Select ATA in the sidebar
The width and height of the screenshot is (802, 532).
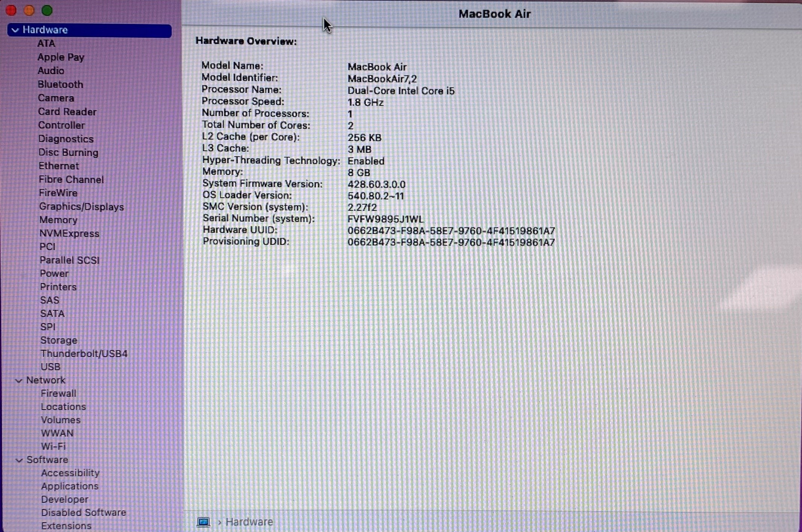[46, 44]
